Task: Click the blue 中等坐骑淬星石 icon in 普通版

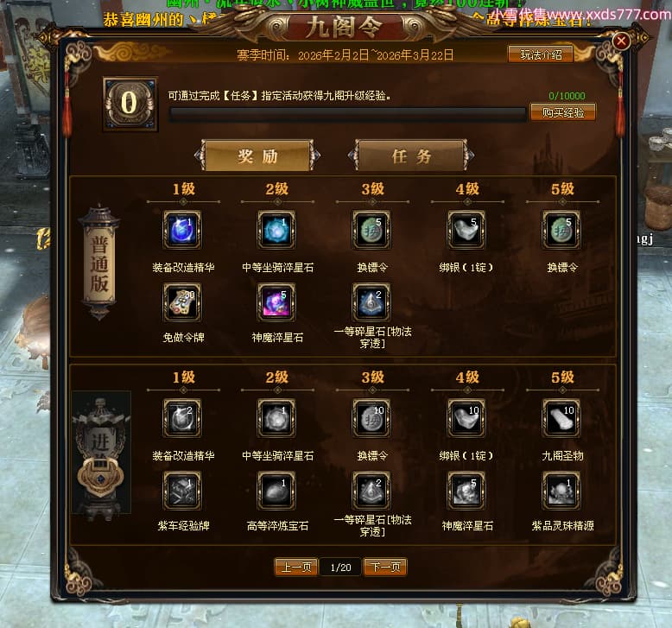Action: click(x=276, y=230)
